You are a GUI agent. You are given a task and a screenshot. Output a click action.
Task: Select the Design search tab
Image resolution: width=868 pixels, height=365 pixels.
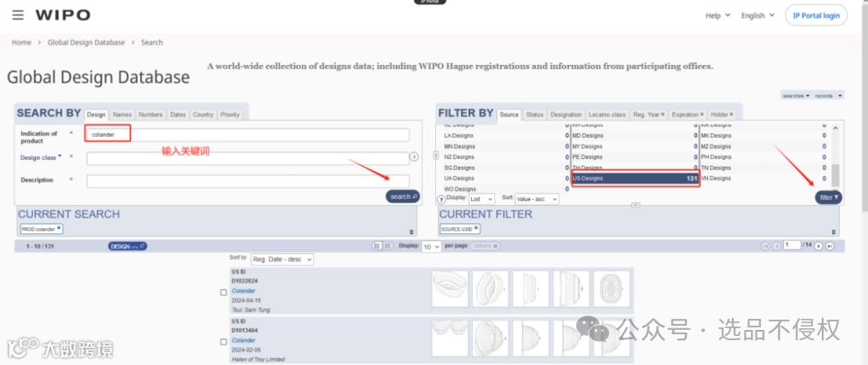coord(96,115)
